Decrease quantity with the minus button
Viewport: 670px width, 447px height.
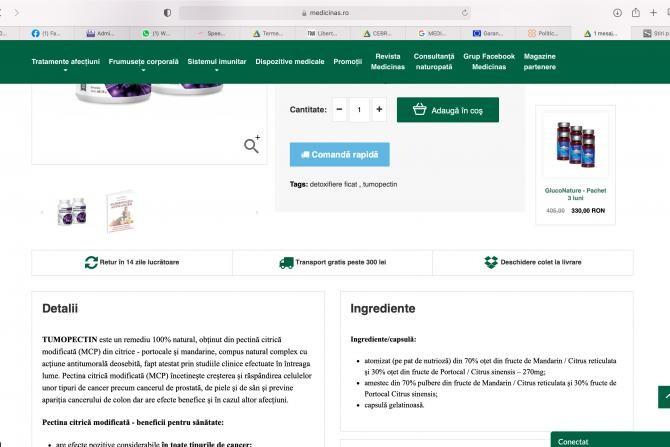tap(340, 110)
